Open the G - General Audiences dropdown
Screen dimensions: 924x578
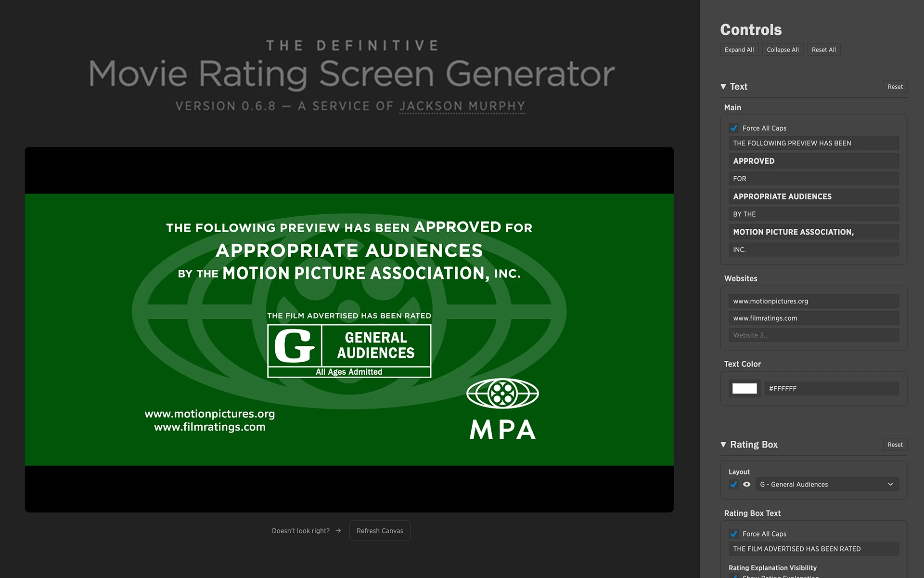(826, 485)
